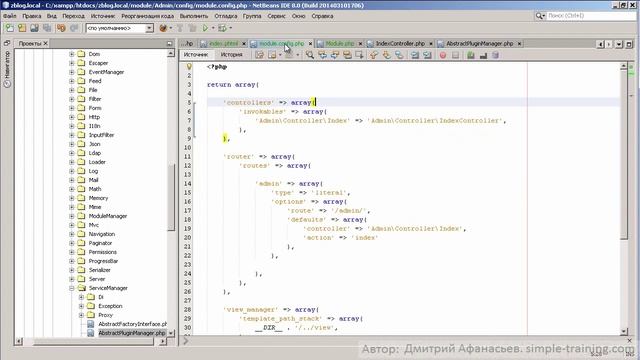Expand the Proxy folder node
The width and height of the screenshot is (640, 360).
point(81,315)
